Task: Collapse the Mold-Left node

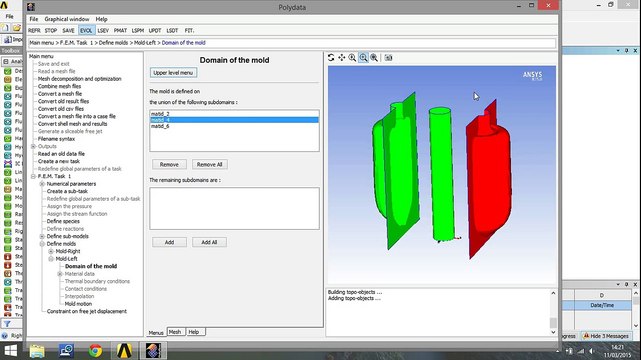Action: coord(51,259)
